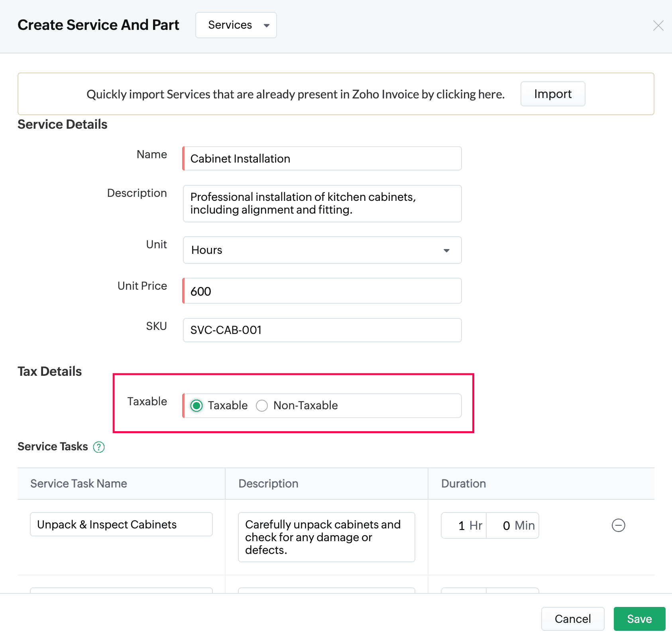Open the Services type dropdown

click(x=236, y=25)
